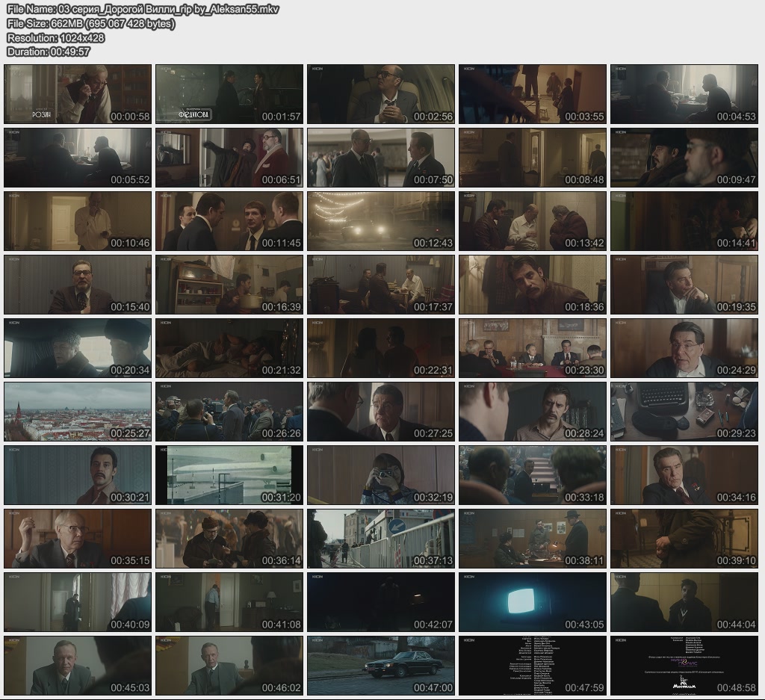Click the thumbnail timestamped 00:00:58
Image resolution: width=765 pixels, height=700 pixels.
78,94
